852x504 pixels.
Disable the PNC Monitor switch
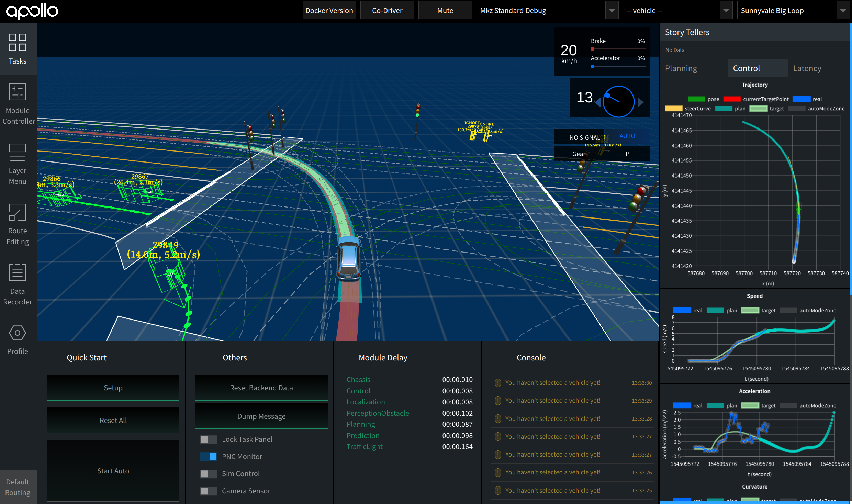(208, 457)
